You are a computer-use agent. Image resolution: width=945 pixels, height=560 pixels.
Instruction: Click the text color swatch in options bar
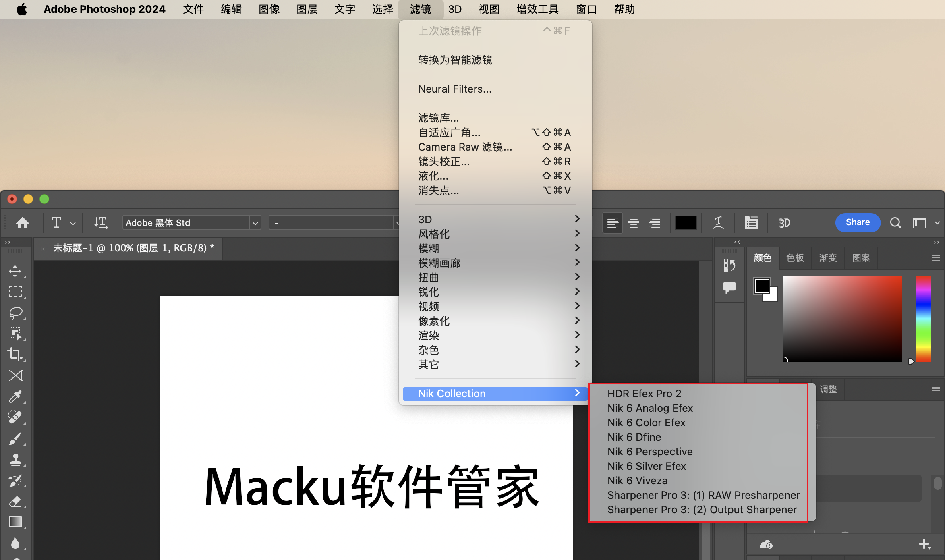coord(686,223)
